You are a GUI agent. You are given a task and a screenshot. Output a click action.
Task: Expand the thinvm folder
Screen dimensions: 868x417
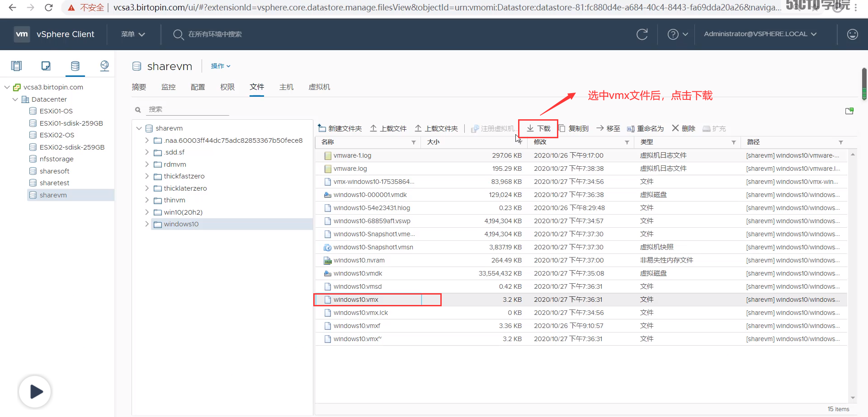(147, 200)
